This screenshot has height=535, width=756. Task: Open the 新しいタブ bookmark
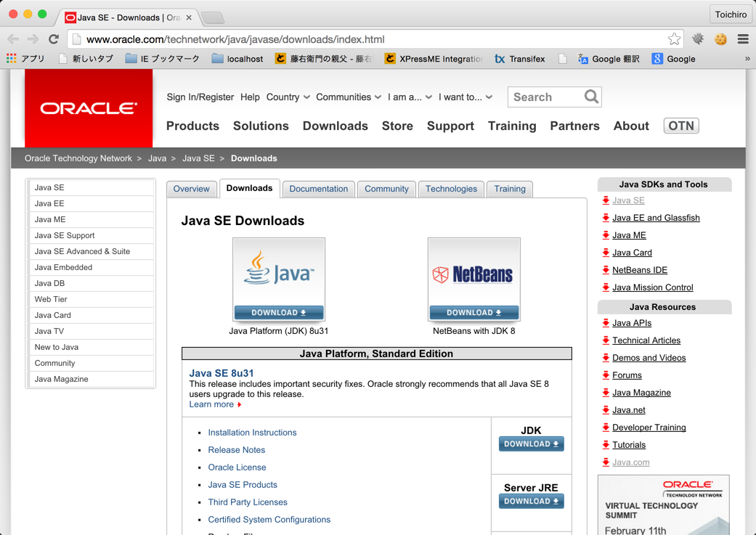[x=86, y=59]
